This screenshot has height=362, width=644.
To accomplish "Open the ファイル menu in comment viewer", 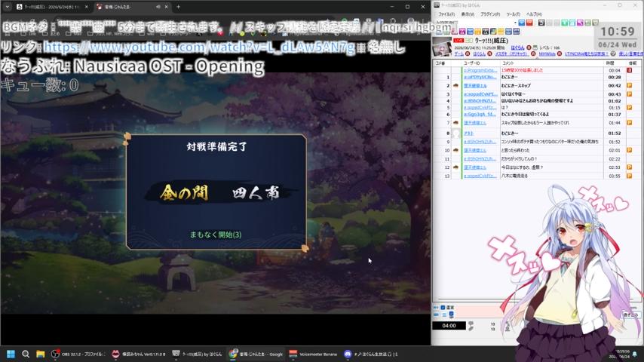I will (446, 14).
